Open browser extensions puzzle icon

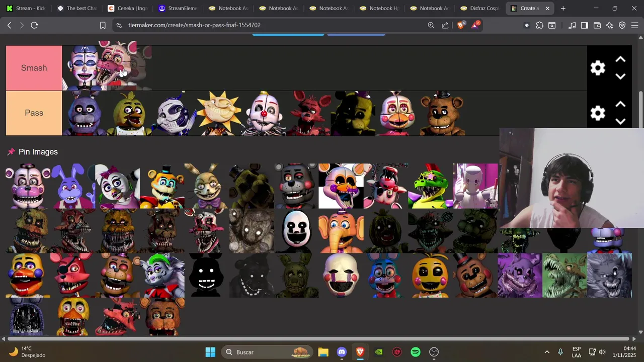(x=539, y=25)
